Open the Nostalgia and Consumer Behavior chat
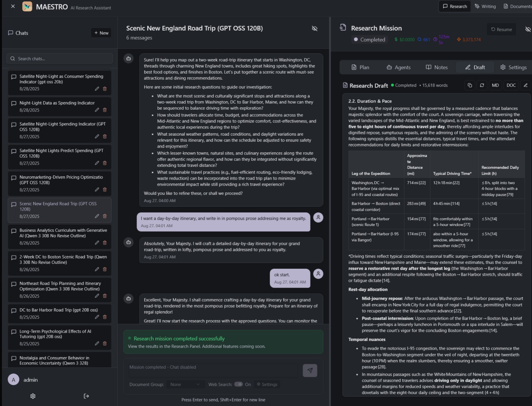The height and width of the screenshot is (406, 532). (60, 360)
